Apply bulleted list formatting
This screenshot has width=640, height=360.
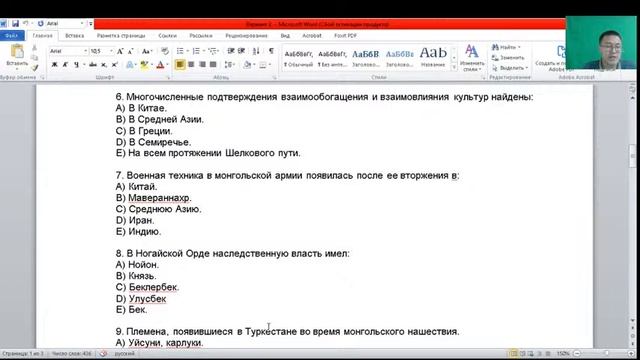180,51
